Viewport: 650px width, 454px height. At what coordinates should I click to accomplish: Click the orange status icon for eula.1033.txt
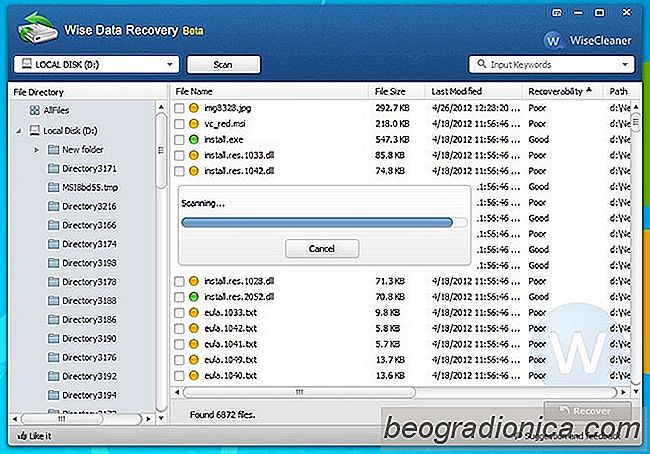[194, 313]
